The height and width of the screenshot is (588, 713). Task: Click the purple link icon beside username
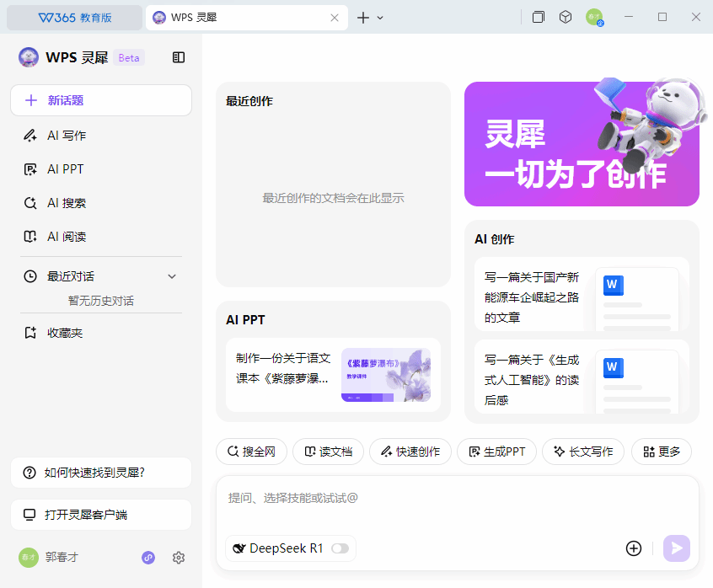tap(148, 558)
